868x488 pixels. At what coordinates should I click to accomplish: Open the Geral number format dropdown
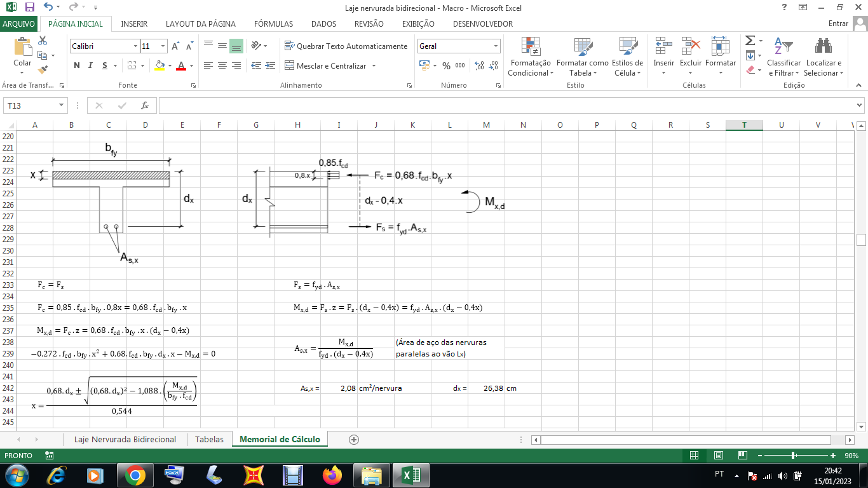[496, 46]
